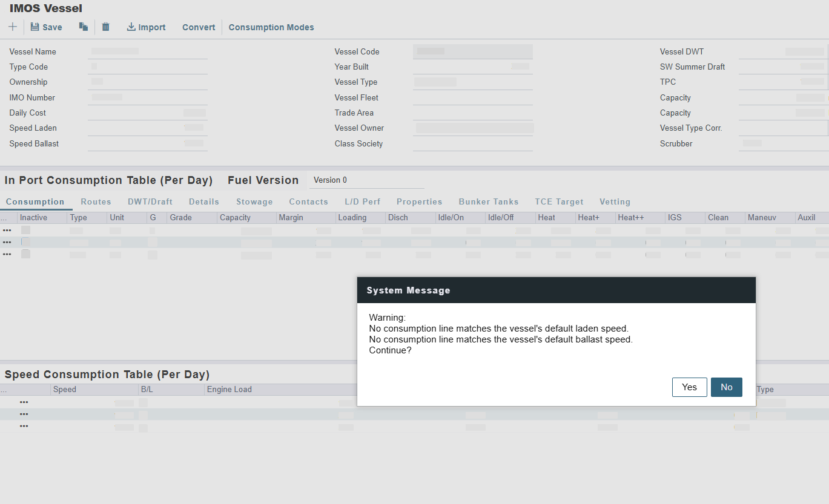
Task: Click the Speed Laden field
Action: pos(148,128)
